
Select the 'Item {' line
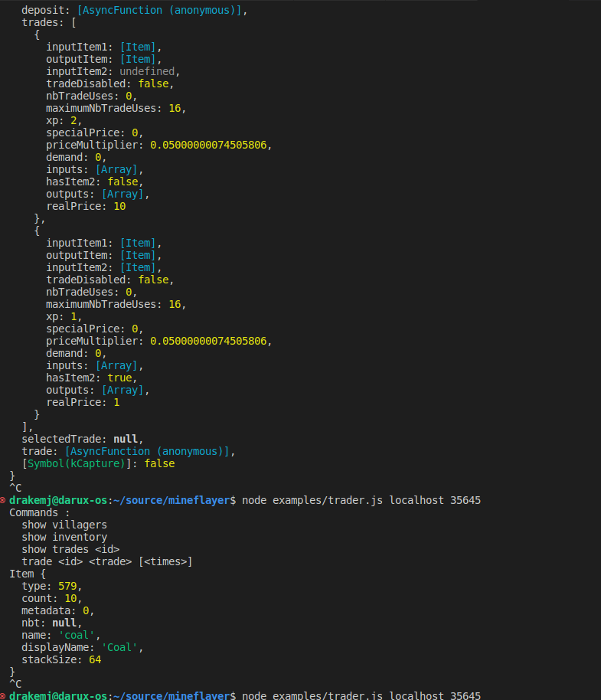point(28,574)
